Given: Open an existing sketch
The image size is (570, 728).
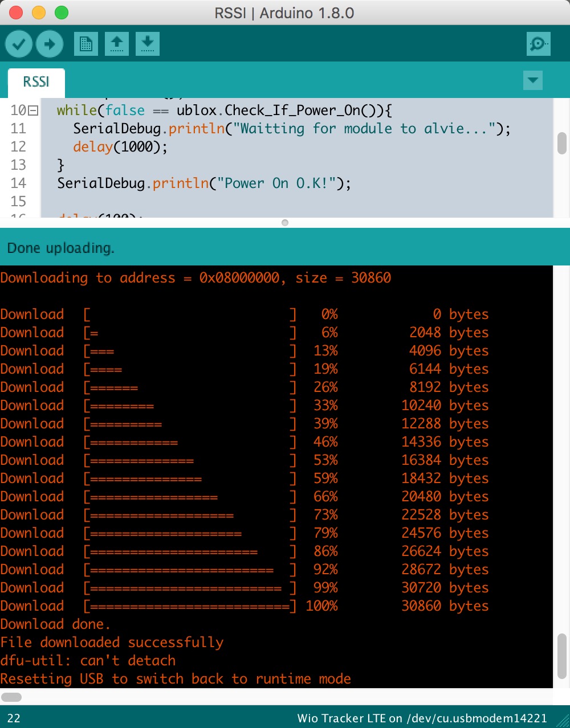Looking at the screenshot, I should 117,44.
